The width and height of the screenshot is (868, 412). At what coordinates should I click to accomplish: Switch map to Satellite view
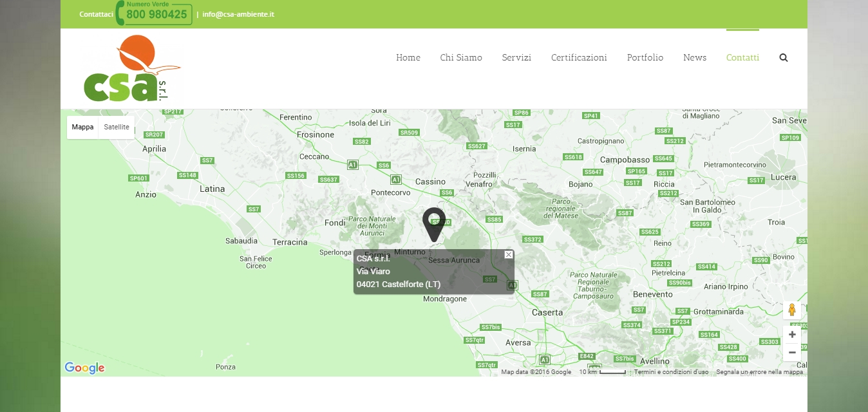pyautogui.click(x=117, y=127)
